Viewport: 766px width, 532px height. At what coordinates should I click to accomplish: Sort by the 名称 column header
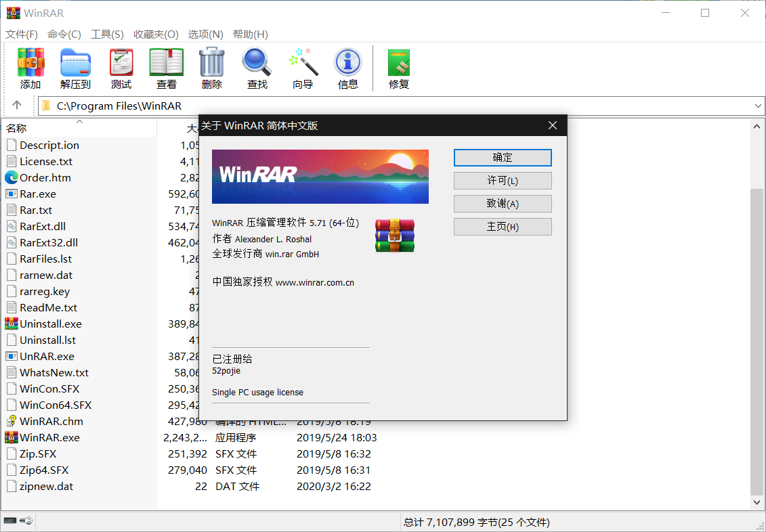79,128
